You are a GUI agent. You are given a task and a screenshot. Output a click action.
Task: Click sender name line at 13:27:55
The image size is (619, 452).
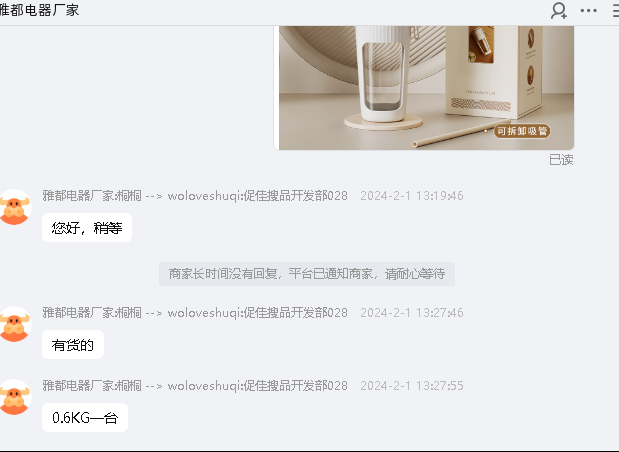[195, 386]
